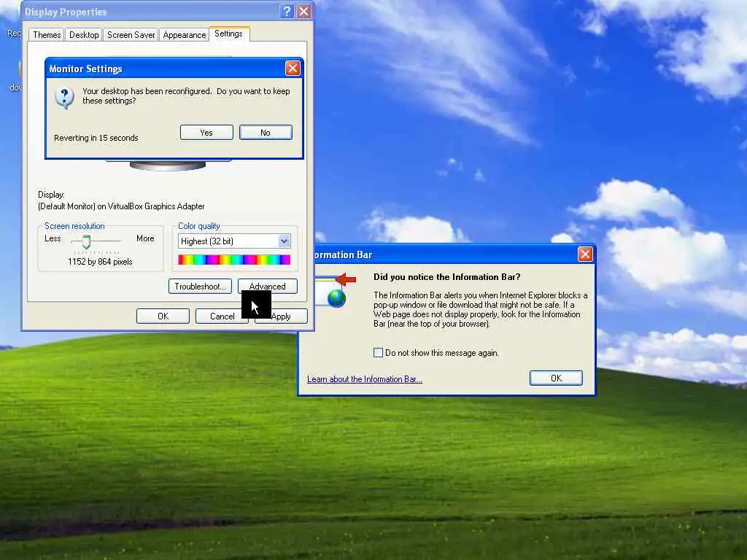Click the question mark icon in Monitor Settings

pos(64,98)
